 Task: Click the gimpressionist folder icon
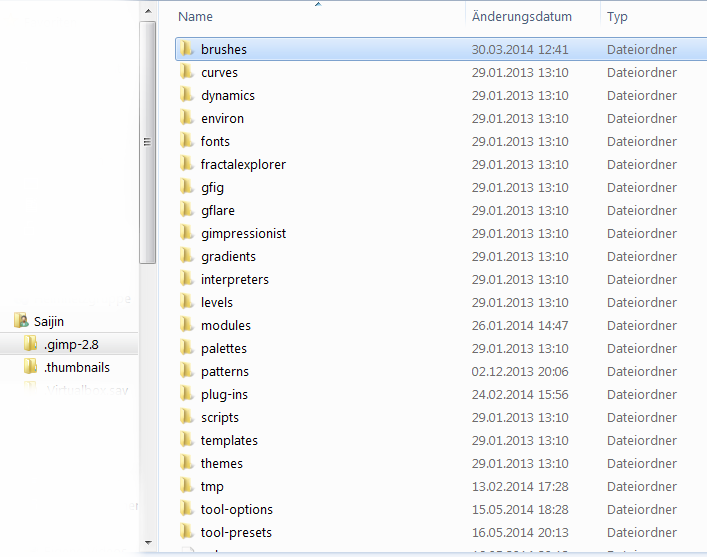point(186,233)
